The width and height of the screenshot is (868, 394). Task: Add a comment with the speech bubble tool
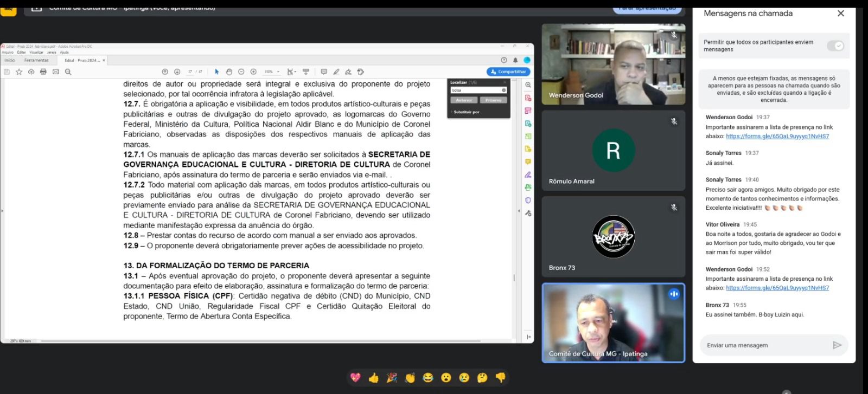tap(324, 72)
